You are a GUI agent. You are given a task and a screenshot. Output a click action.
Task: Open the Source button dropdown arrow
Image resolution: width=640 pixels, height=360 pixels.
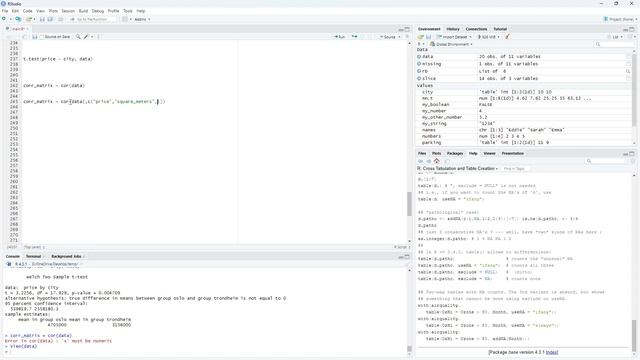point(400,37)
